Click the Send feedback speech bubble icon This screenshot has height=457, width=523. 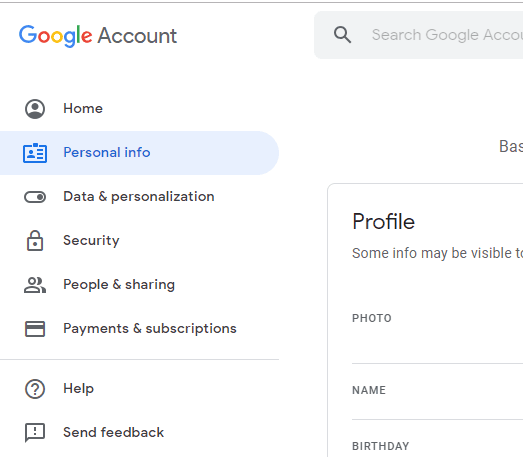click(x=35, y=433)
